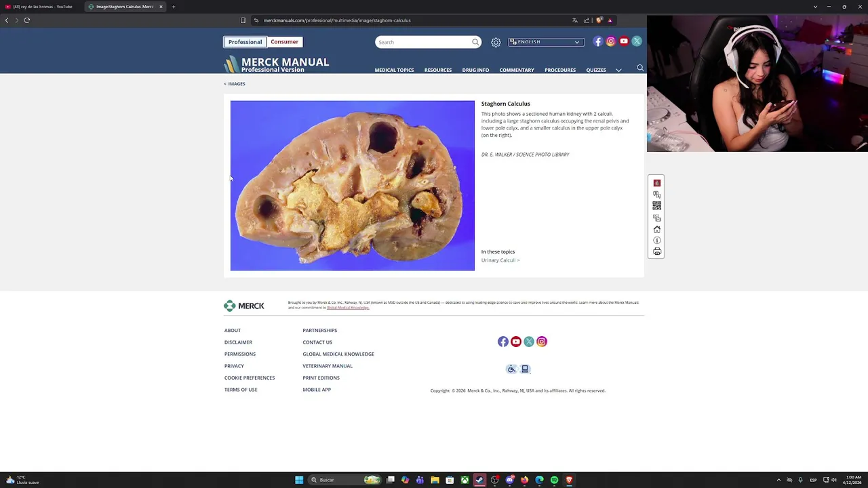Image resolution: width=868 pixels, height=488 pixels.
Task: Open Veterinary Manual footer link
Action: click(x=328, y=366)
